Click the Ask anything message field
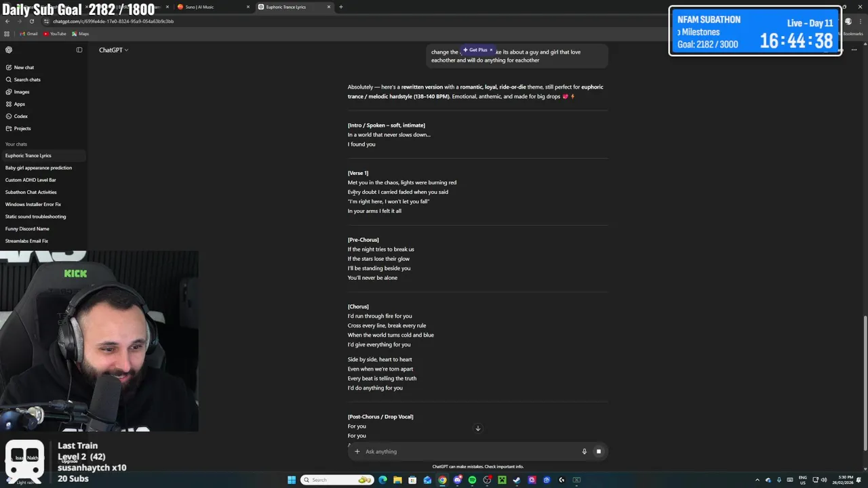 click(470, 451)
